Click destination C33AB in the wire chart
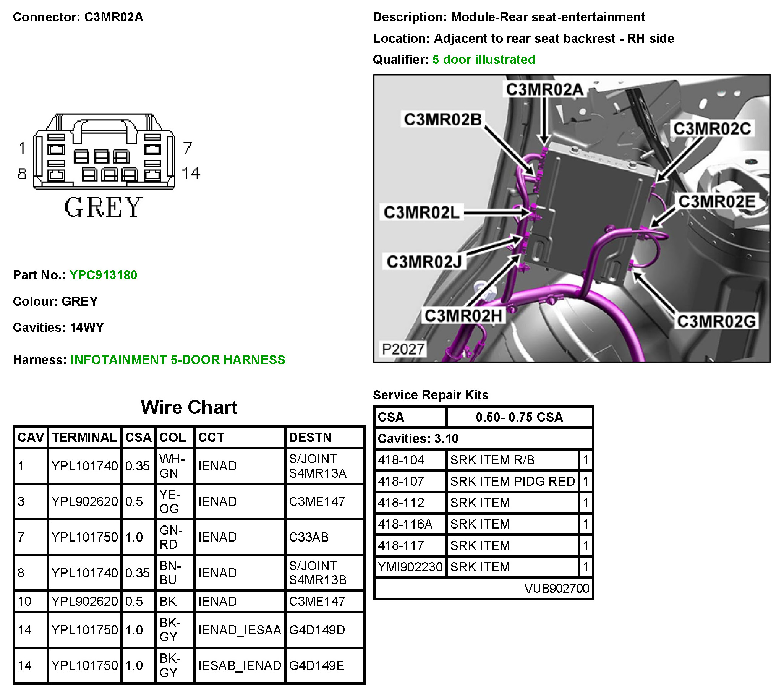This screenshot has height=694, width=784. click(x=308, y=537)
